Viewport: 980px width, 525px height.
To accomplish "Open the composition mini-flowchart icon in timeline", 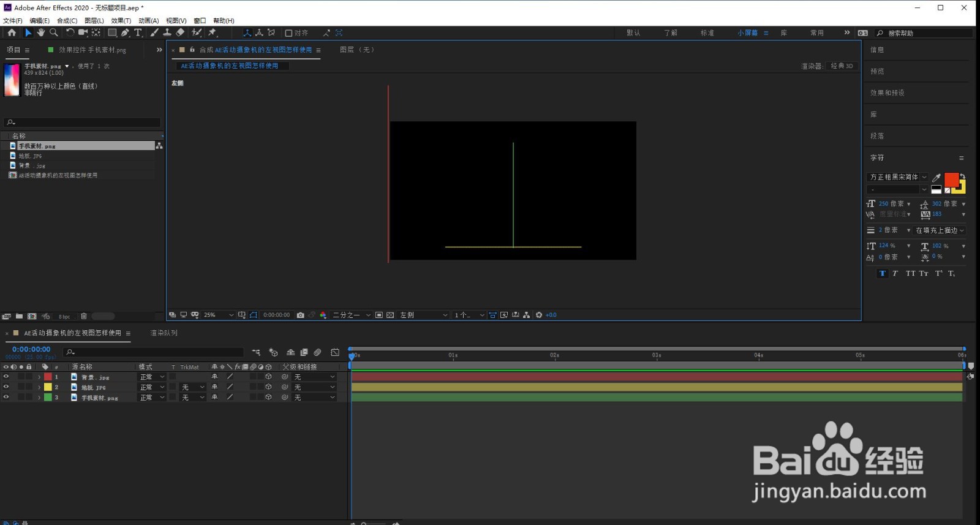I will tap(256, 352).
